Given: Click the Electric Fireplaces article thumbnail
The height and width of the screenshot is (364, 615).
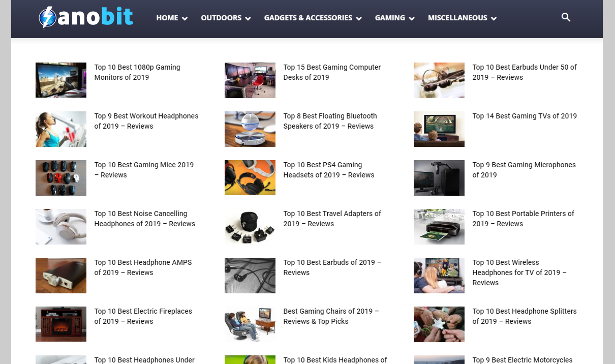Looking at the screenshot, I should click(x=61, y=324).
